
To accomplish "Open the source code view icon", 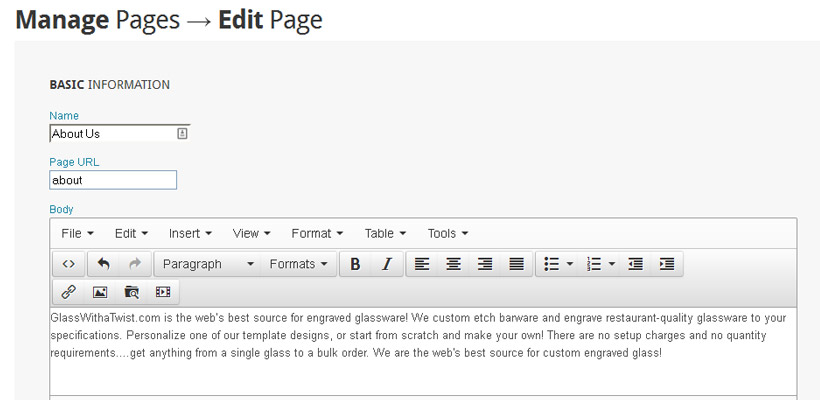I will click(x=69, y=264).
